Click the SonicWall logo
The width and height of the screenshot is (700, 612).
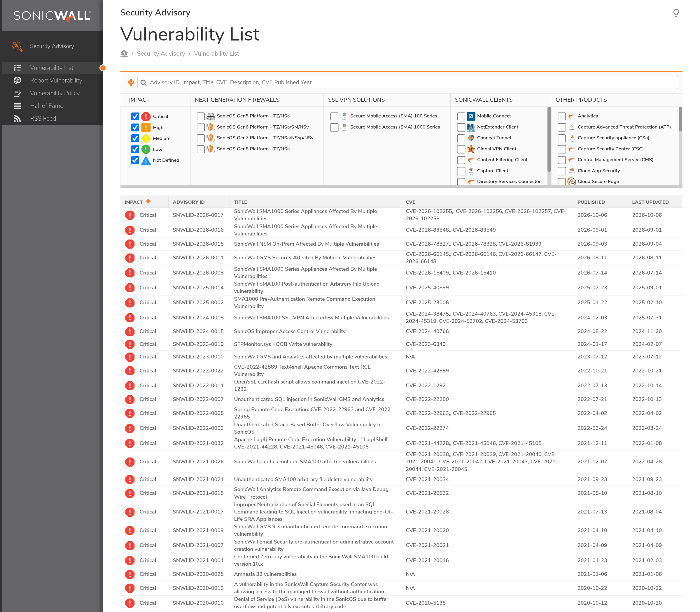52,16
